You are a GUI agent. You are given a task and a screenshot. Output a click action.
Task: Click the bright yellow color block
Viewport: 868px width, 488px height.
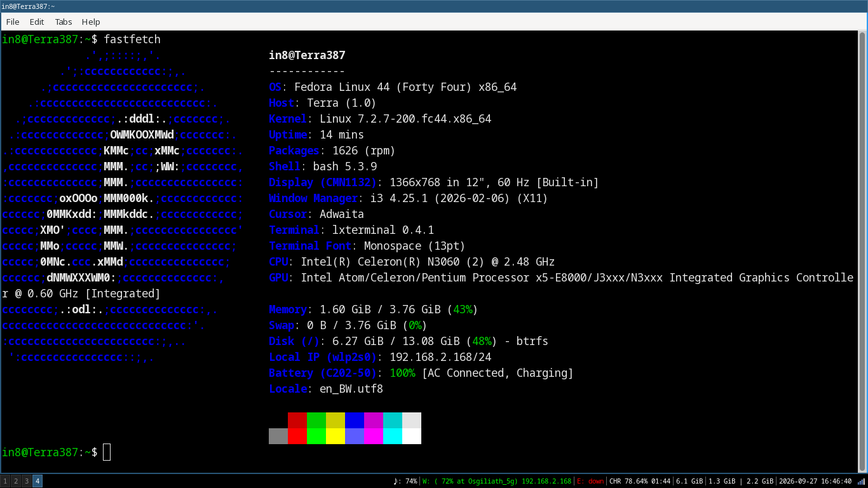(336, 436)
